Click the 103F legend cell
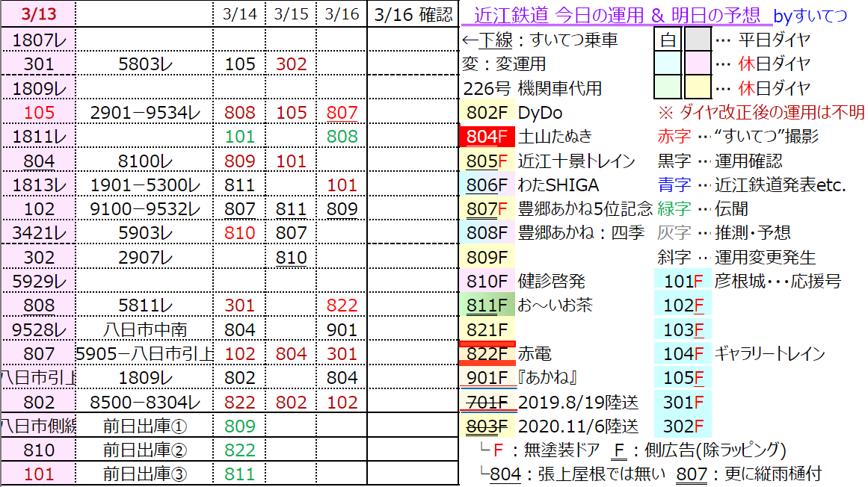 click(683, 330)
